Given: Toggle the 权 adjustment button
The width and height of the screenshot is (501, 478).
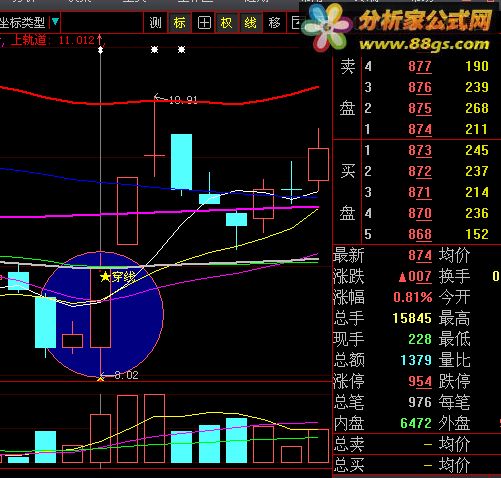Looking at the screenshot, I should [227, 23].
